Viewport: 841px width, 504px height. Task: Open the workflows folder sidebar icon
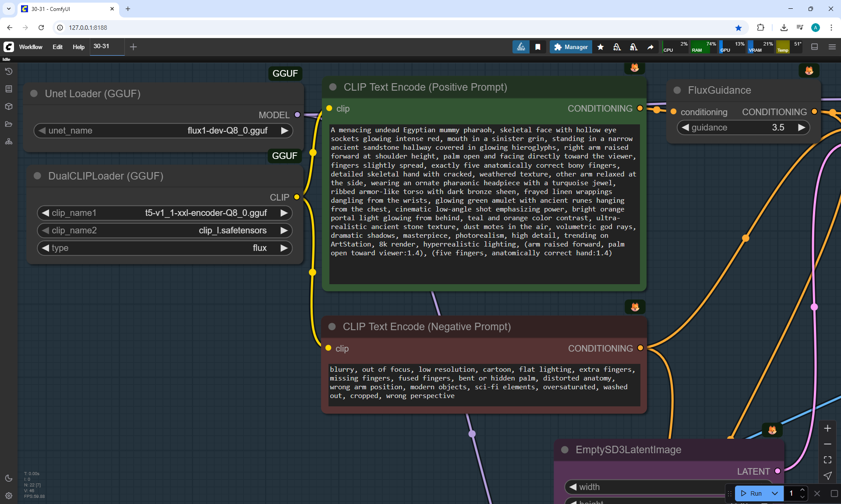pyautogui.click(x=9, y=124)
